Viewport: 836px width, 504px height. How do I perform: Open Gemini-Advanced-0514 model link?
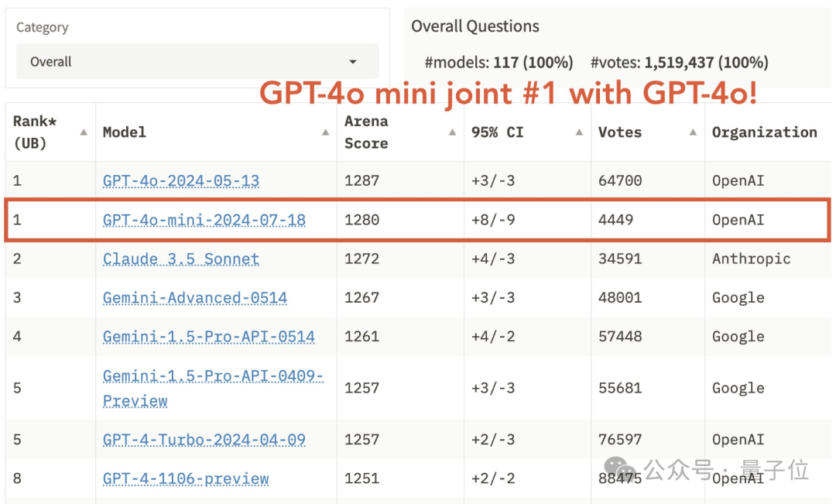click(194, 297)
